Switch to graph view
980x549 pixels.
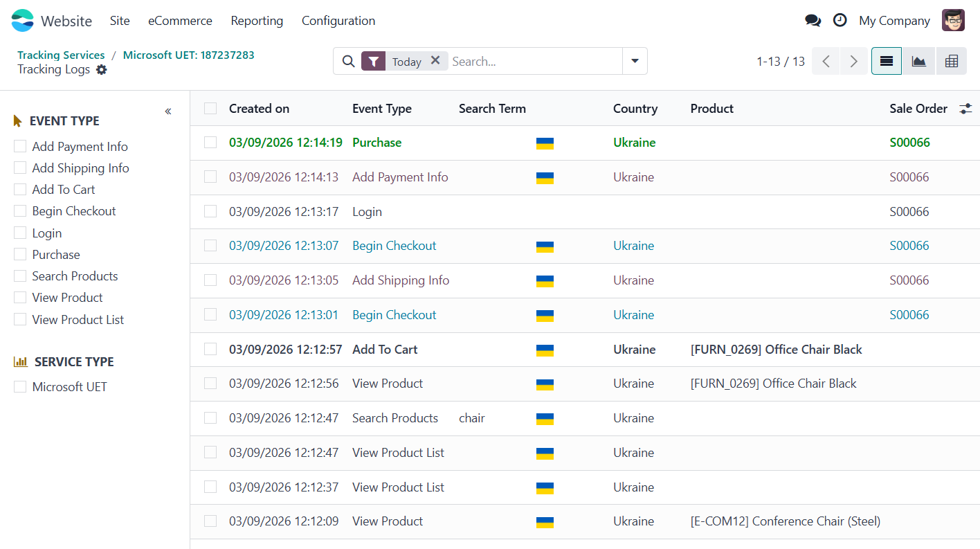tap(918, 62)
